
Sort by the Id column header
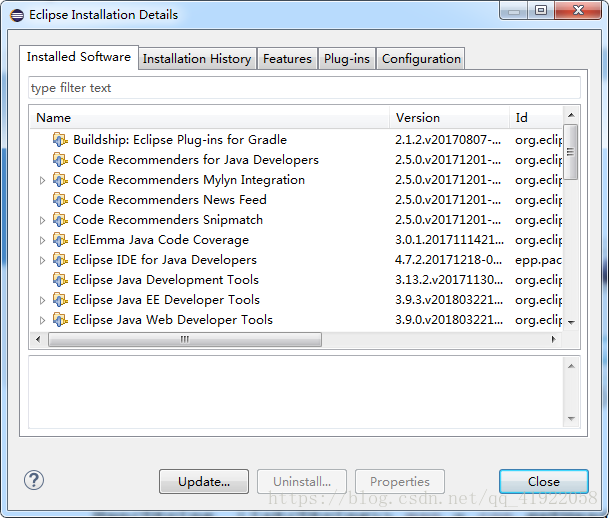click(536, 118)
